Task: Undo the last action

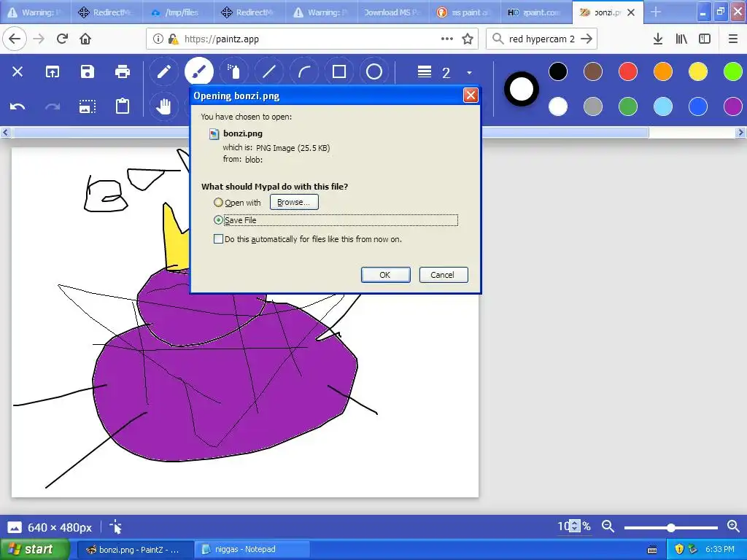Action: click(18, 106)
